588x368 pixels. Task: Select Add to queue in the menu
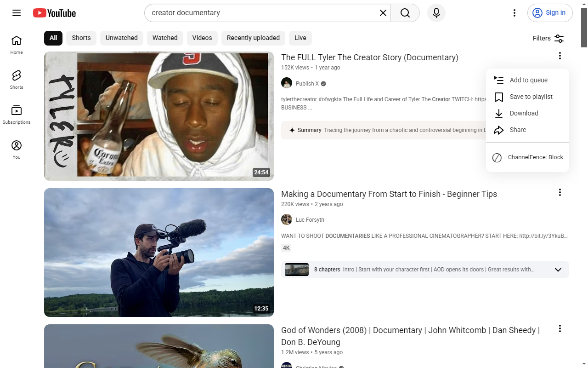[527, 80]
